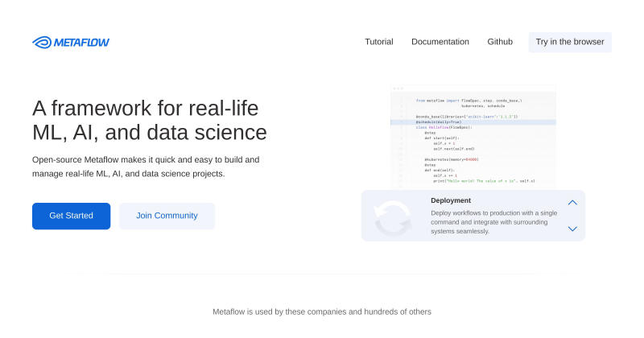This screenshot has height=338, width=644.
Task: Click the Join Community button
Action: point(167,216)
